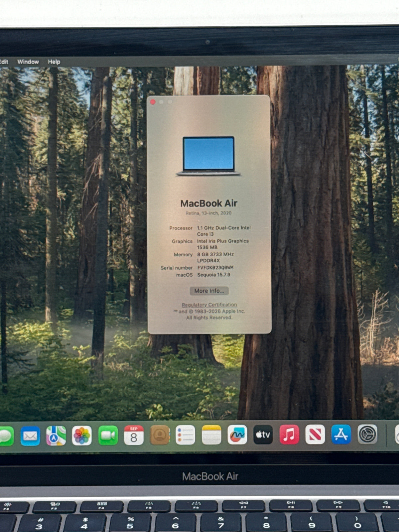This screenshot has width=399, height=532.
Task: Open the Window menu
Action: [28, 62]
